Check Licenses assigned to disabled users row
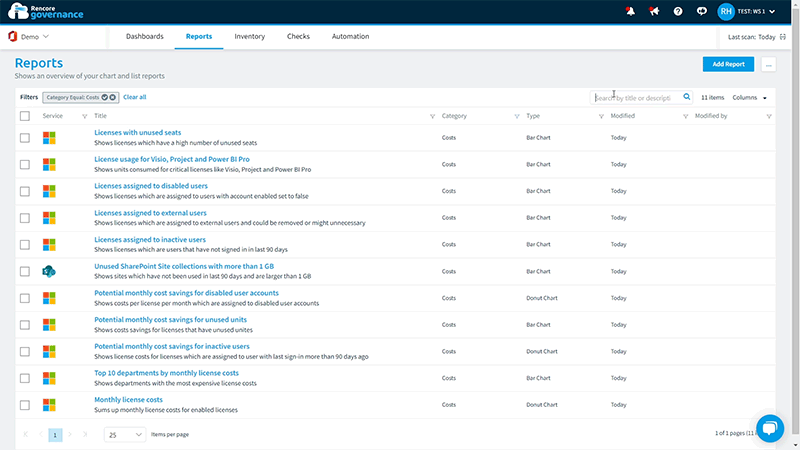Viewport: 800px width, 450px height. 24,191
